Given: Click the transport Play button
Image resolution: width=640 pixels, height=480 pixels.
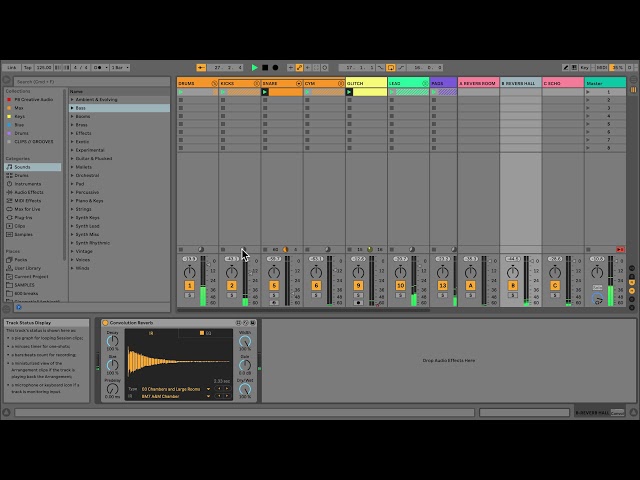Looking at the screenshot, I should coord(255,67).
